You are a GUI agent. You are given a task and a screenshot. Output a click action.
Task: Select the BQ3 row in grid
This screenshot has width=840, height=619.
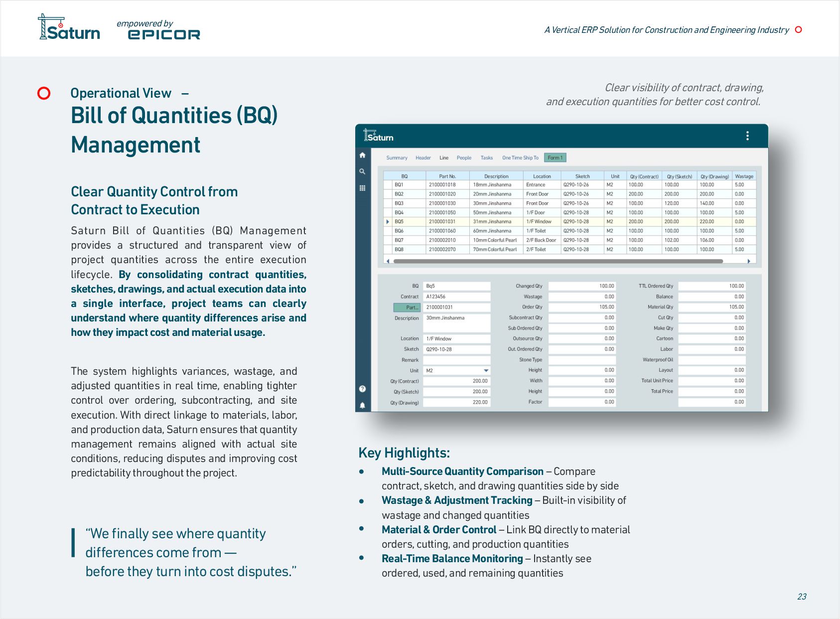570,203
